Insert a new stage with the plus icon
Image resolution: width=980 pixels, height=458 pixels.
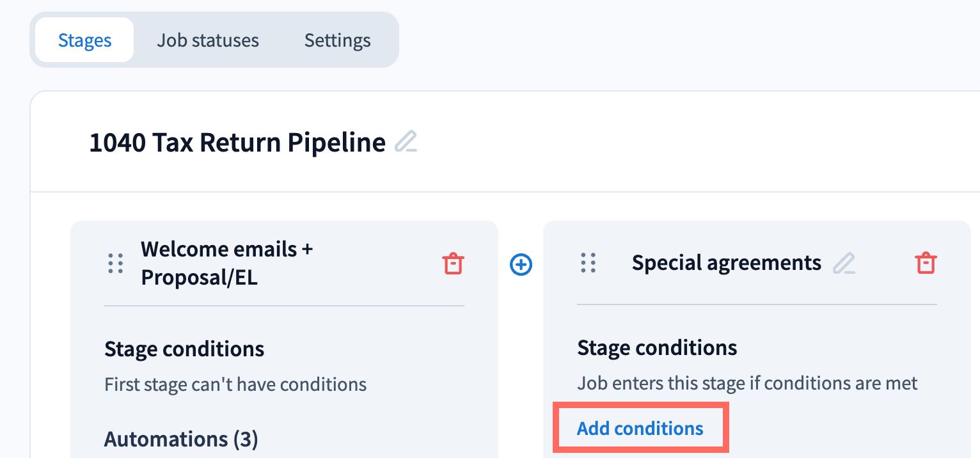[521, 264]
